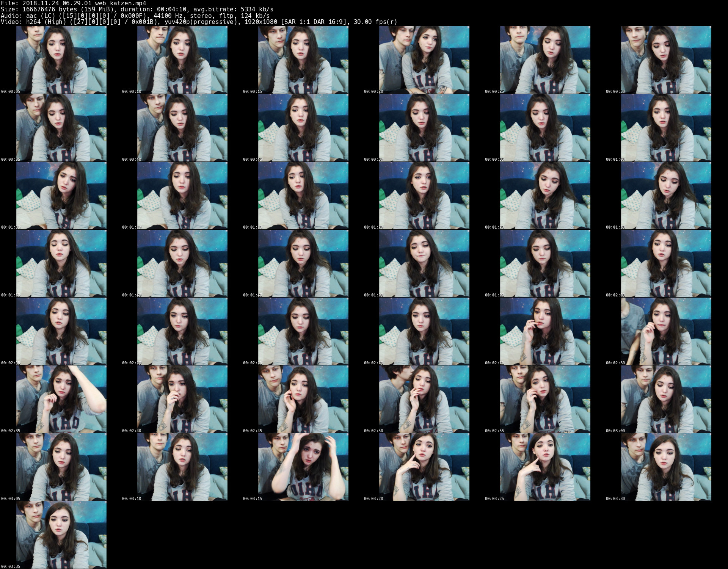Pick the thumbnail timestamped 00:01:45
This screenshot has height=569, width=728.
(303, 263)
